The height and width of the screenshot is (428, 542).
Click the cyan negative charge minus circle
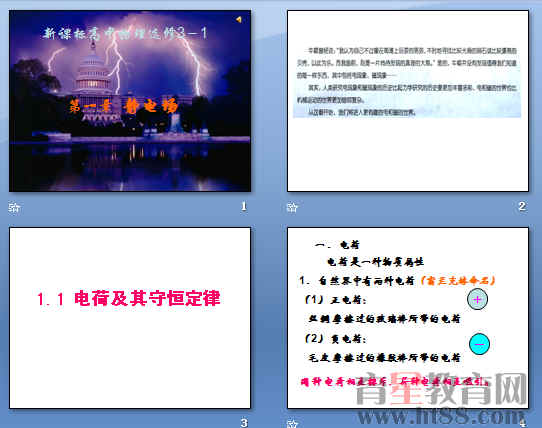(x=479, y=344)
